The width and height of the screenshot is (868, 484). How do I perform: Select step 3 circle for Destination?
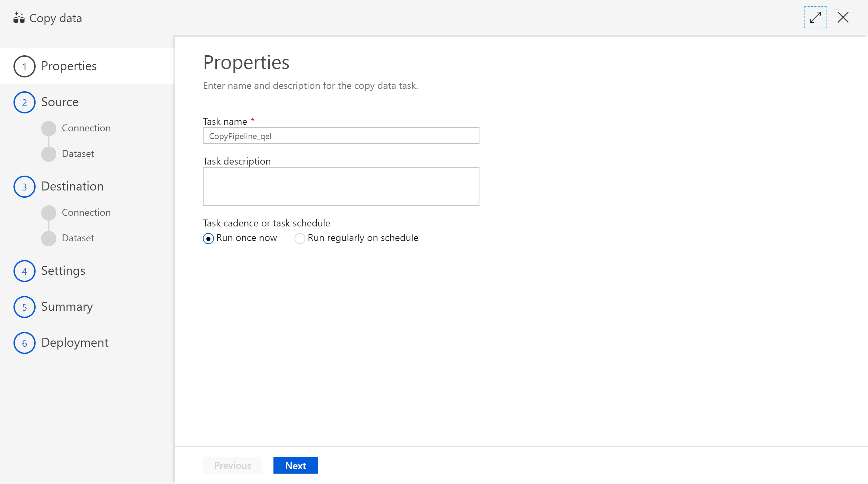pyautogui.click(x=25, y=187)
